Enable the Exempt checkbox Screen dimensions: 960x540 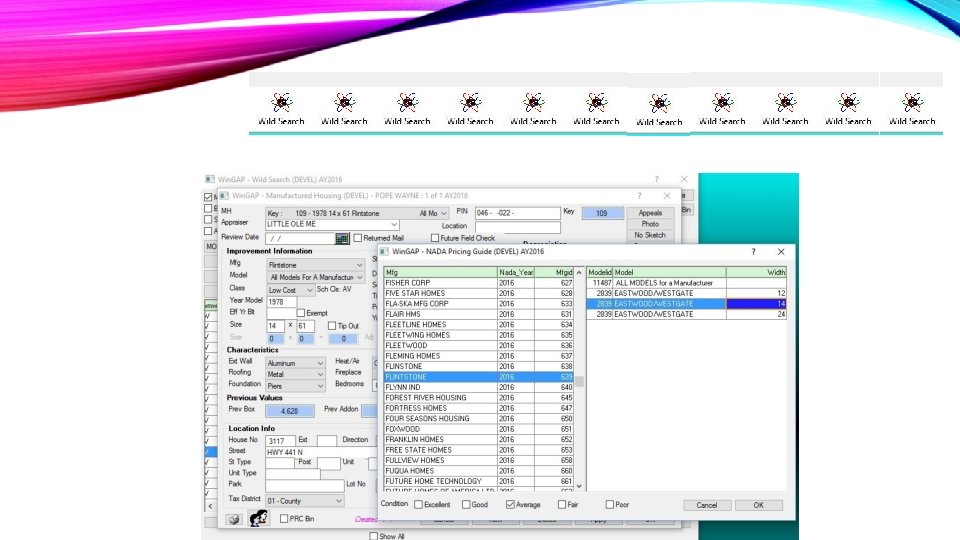point(301,313)
